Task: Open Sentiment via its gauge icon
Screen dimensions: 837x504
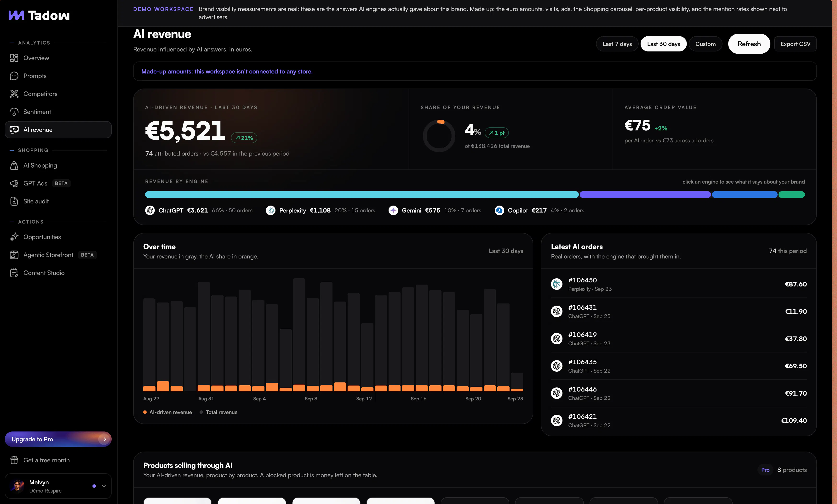Action: point(14,112)
